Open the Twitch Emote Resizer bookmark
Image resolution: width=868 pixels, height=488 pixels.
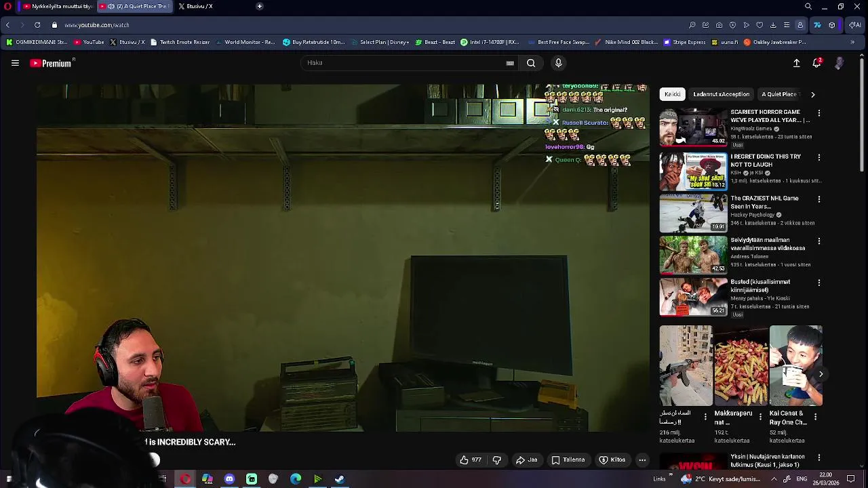pos(180,42)
